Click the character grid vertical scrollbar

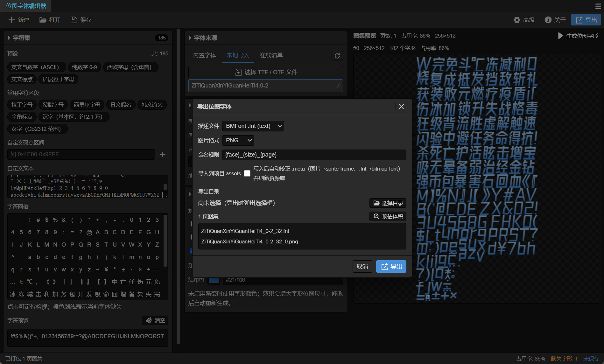165,241
